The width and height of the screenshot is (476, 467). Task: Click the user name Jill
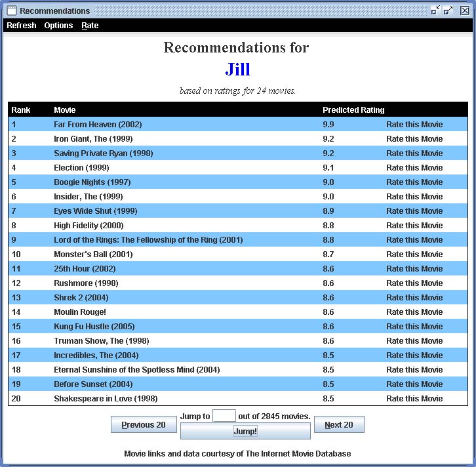(x=238, y=70)
